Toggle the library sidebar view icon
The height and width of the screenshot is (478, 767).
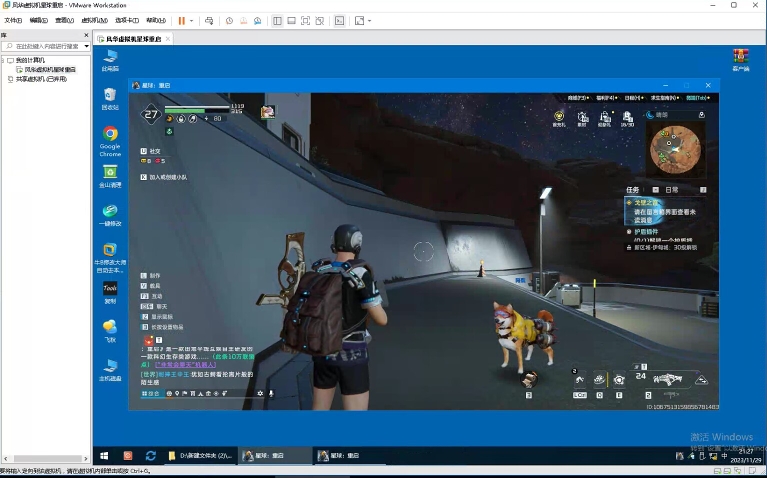coord(277,21)
